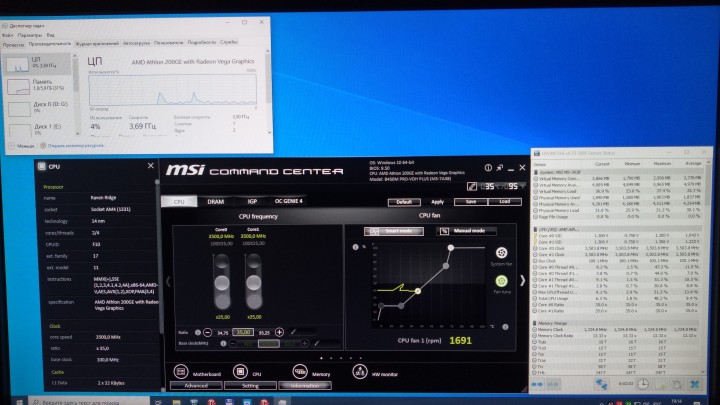
Task: Click the Save button
Action: pyautogui.click(x=471, y=202)
